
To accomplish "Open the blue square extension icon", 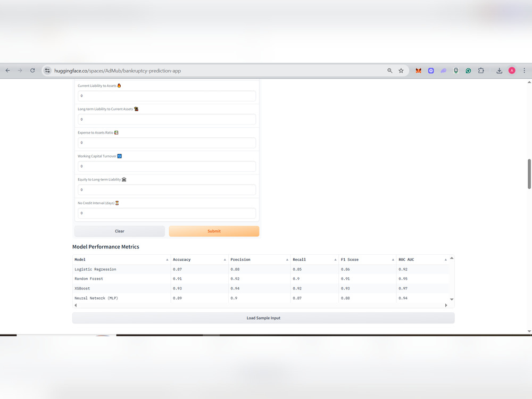I will [431, 71].
